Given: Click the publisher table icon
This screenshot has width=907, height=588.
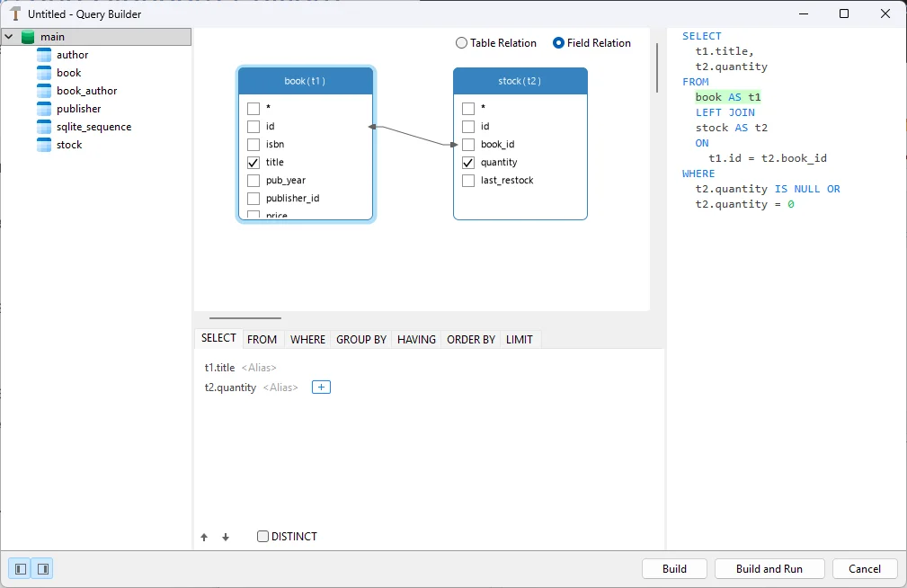Looking at the screenshot, I should tap(44, 109).
